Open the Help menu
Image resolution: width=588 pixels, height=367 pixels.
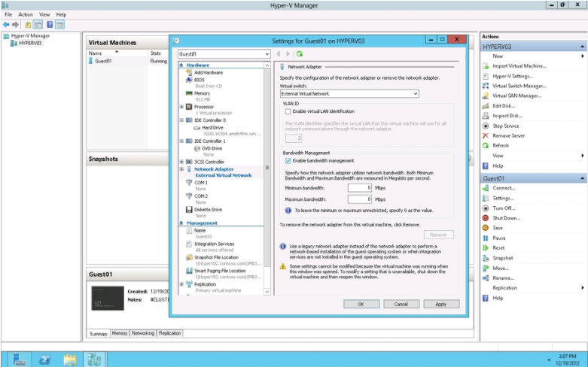tap(61, 14)
